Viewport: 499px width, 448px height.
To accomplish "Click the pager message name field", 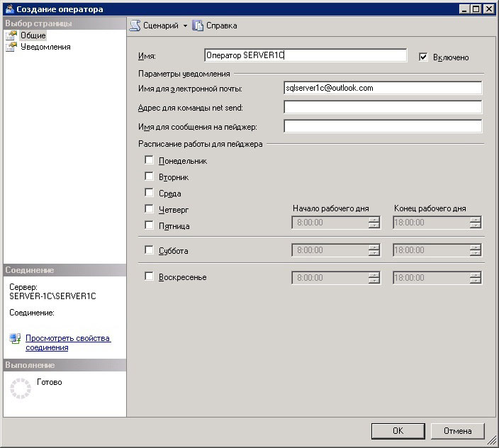I will point(383,126).
